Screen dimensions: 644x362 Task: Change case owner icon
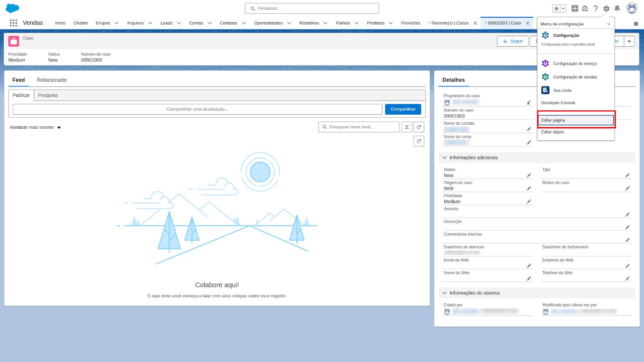coord(529,103)
